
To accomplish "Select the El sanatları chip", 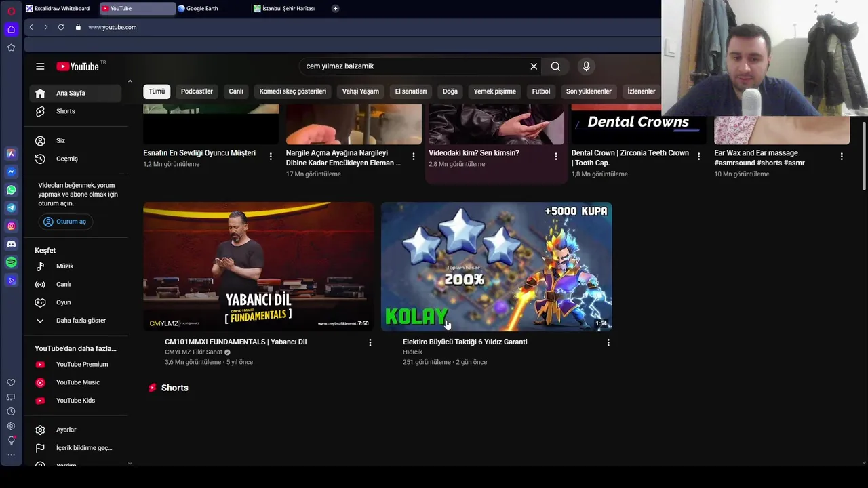I will click(x=411, y=91).
